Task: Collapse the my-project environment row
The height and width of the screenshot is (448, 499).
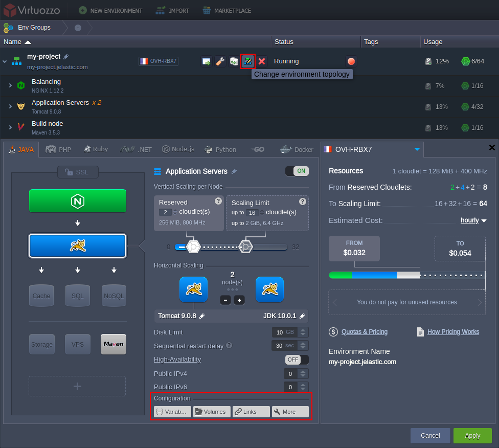Action: point(5,61)
